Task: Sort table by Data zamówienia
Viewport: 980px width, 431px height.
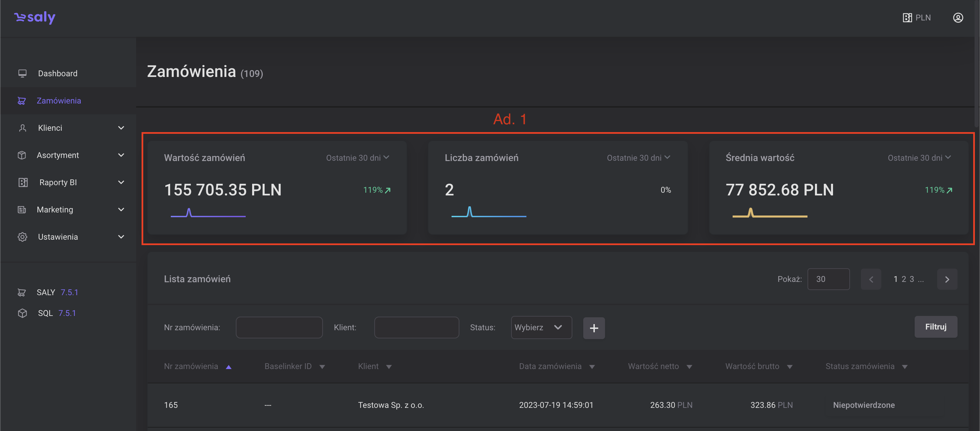Action: 592,367
